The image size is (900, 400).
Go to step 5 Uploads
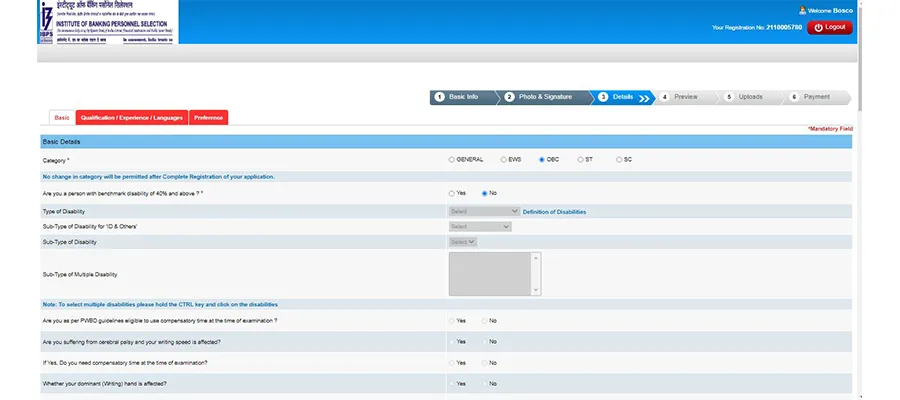(x=750, y=97)
